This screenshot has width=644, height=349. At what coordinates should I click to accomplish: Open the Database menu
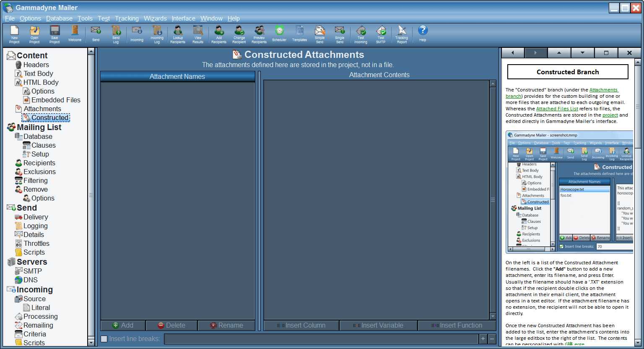59,18
